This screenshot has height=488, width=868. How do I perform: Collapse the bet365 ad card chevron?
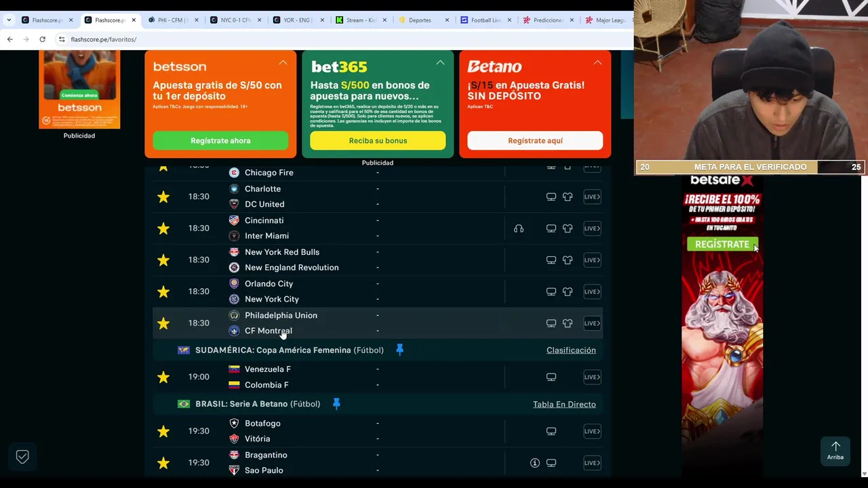click(440, 62)
